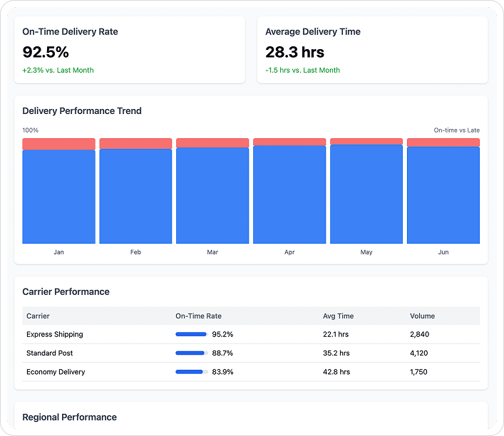Screen dimensions: 504x436
Task: Click the blue on-time bar for May
Action: pyautogui.click(x=366, y=194)
